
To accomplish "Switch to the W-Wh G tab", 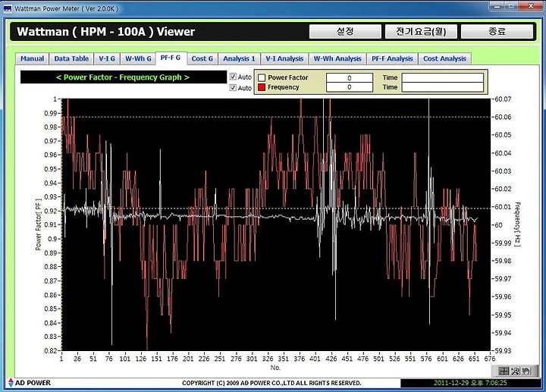I will click(138, 58).
